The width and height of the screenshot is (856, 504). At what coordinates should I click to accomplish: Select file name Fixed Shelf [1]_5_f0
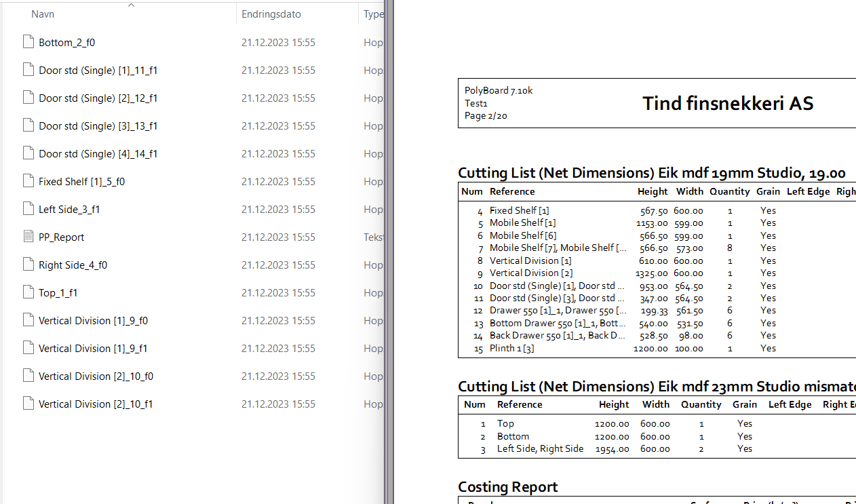82,182
